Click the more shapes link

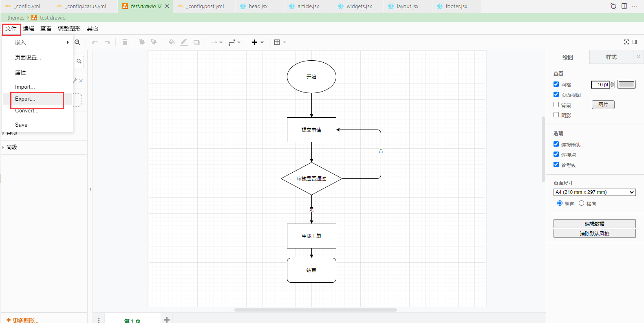[x=22, y=321]
